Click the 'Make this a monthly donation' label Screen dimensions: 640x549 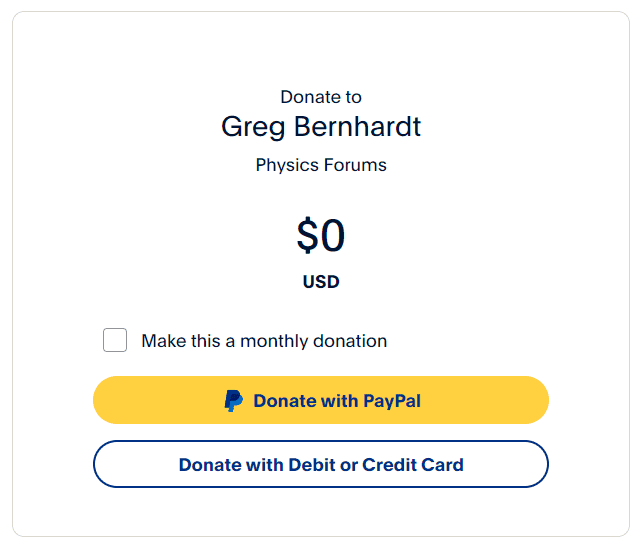264,341
